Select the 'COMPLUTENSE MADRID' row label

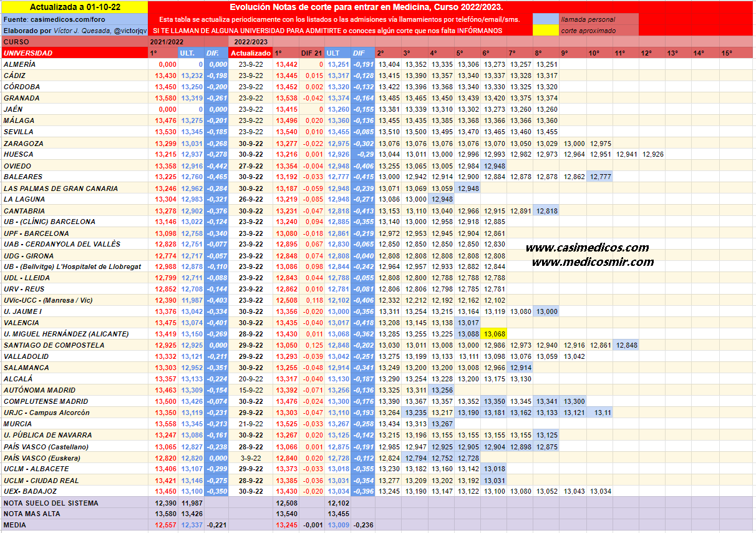74,401
